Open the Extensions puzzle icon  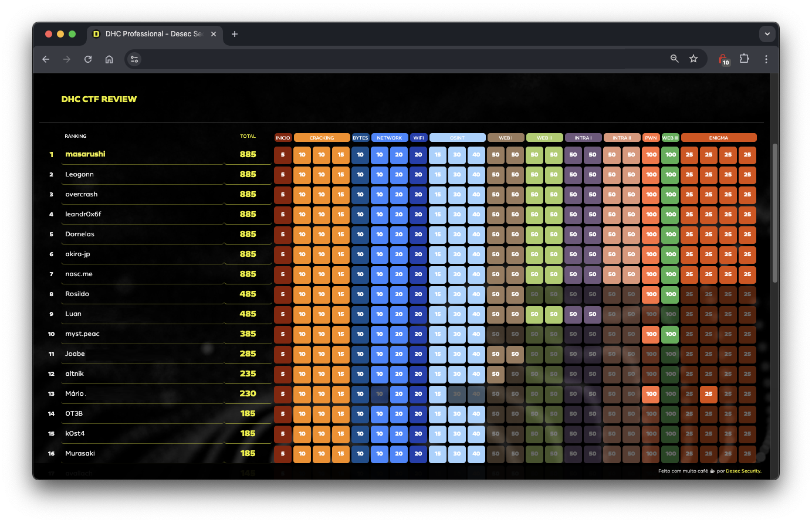(745, 59)
